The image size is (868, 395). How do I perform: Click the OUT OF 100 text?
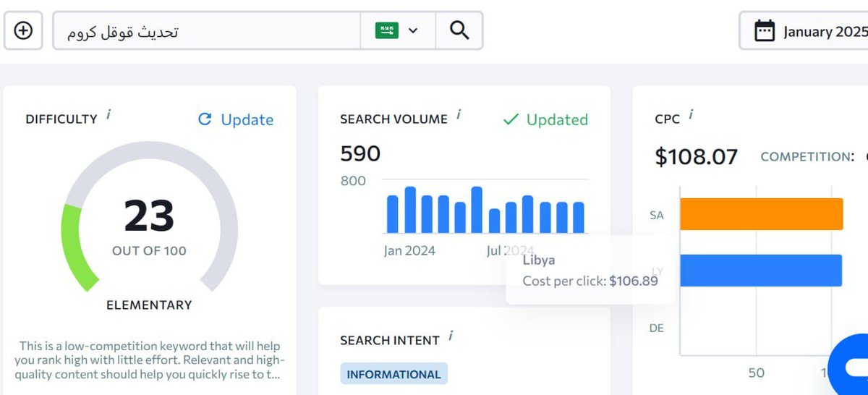[x=149, y=251]
